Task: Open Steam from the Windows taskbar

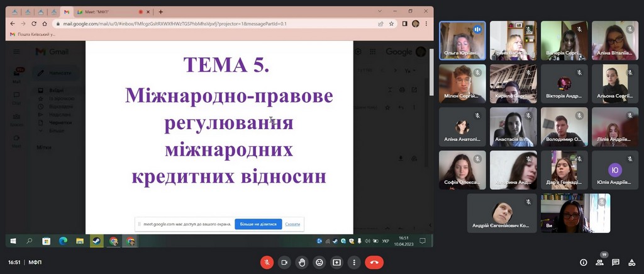Action: (x=96, y=241)
